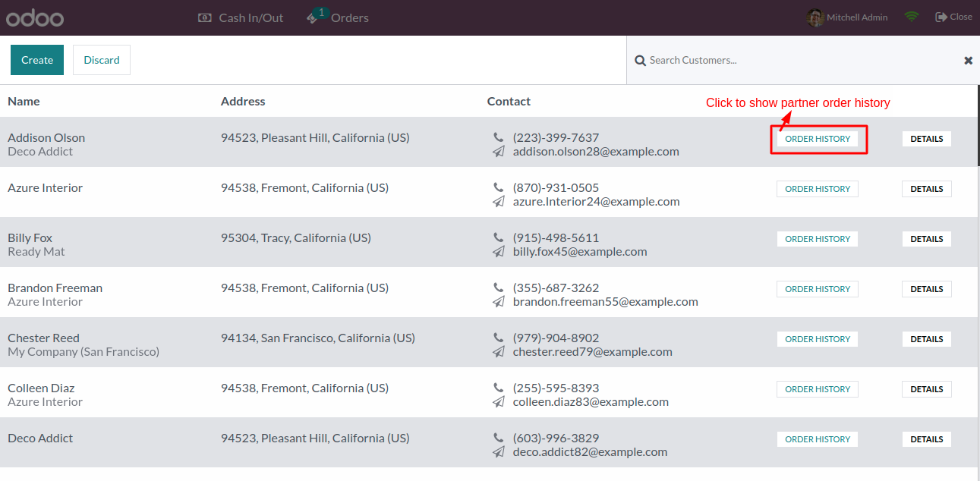Click phone icon next to (355)-687-3262
This screenshot has width=980, height=481.
pyautogui.click(x=498, y=288)
